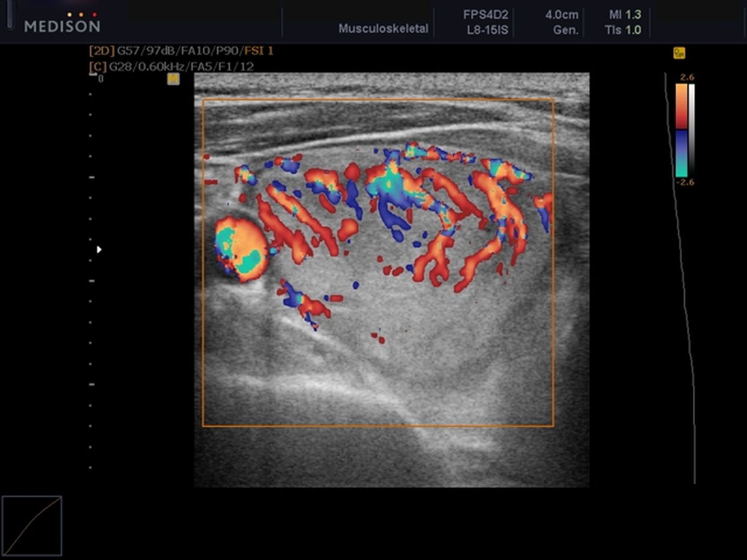
Task: Click the Musculoskeletal preset label
Action: (x=383, y=29)
